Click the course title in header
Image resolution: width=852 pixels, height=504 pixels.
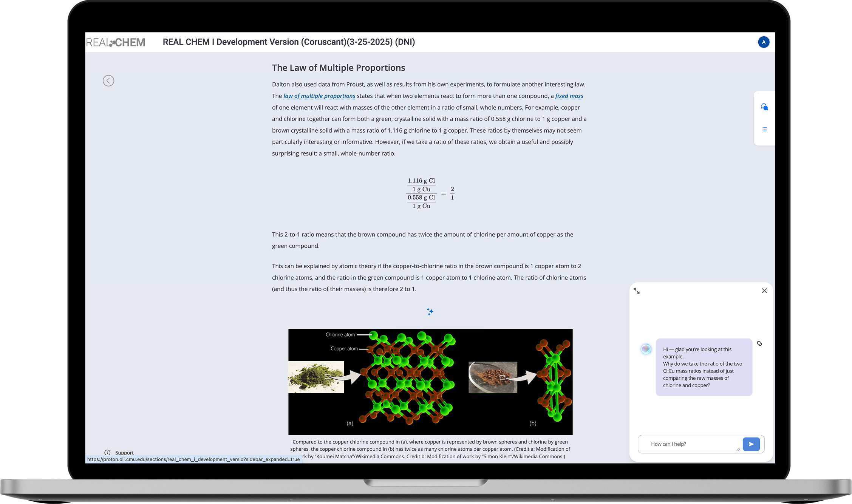[x=289, y=42]
